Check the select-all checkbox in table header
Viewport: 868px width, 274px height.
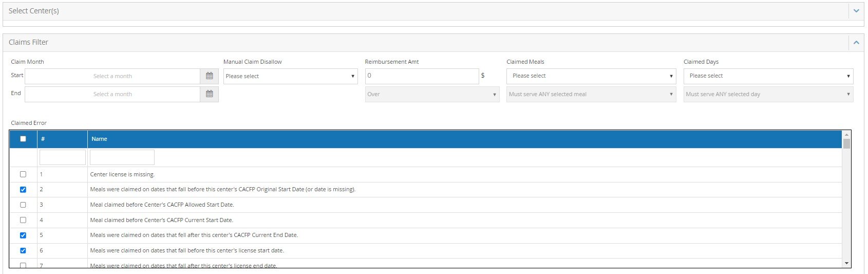click(x=23, y=139)
